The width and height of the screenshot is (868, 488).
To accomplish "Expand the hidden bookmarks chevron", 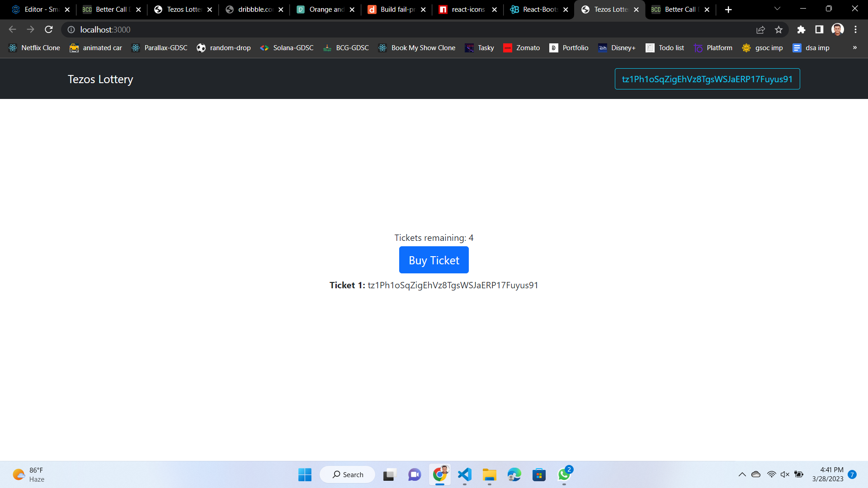I will pos(854,47).
